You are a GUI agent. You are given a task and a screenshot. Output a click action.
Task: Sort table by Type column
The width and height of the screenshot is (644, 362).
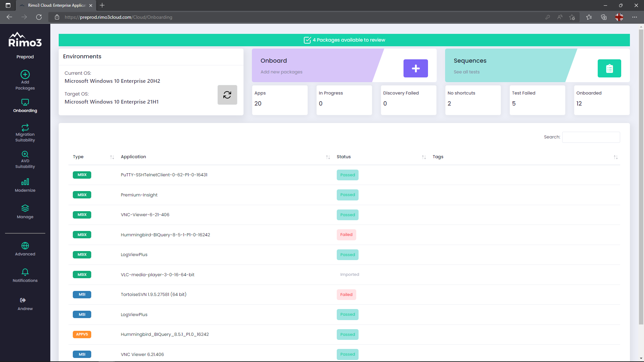click(x=112, y=157)
